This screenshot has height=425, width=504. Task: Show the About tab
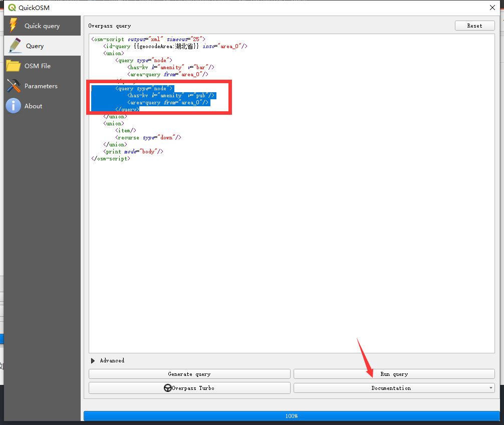click(43, 106)
